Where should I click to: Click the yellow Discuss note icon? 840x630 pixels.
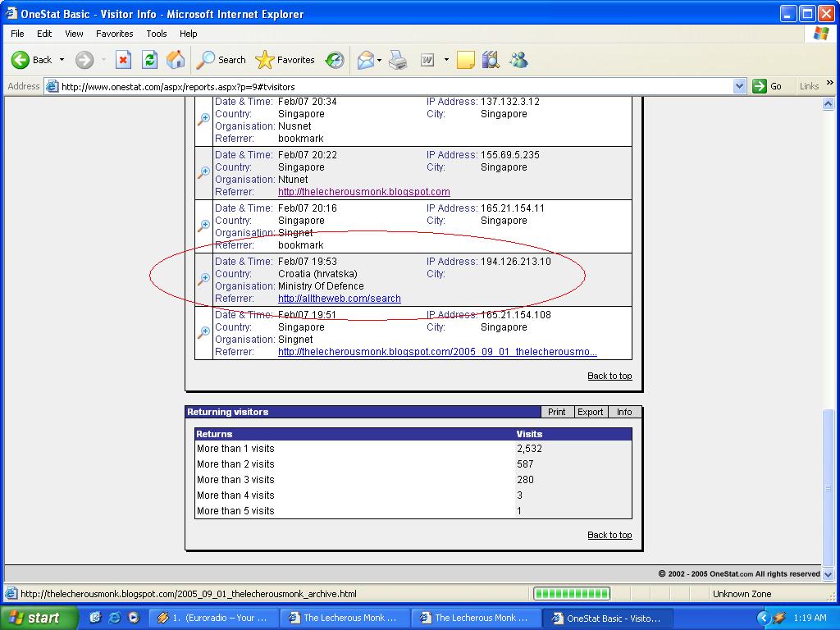466,59
